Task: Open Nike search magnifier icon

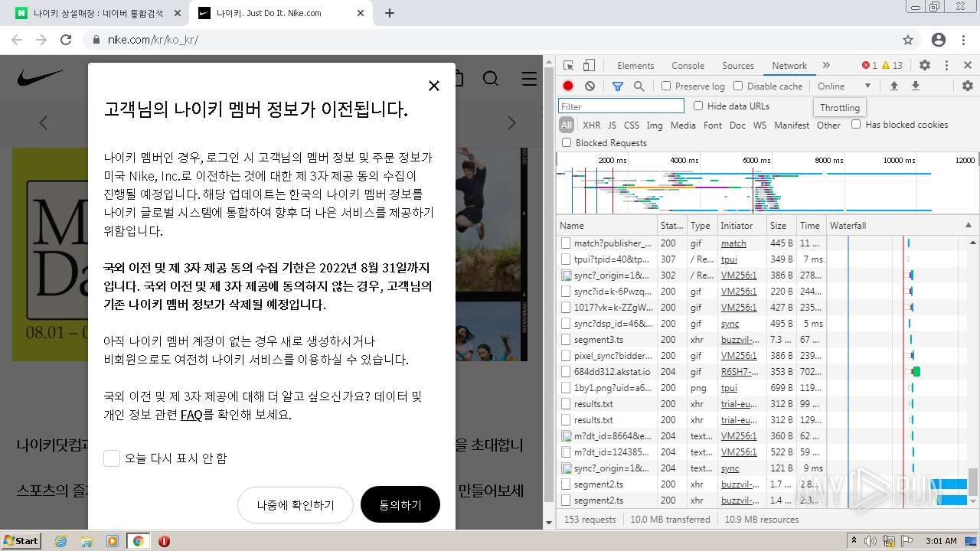Action: [x=491, y=78]
